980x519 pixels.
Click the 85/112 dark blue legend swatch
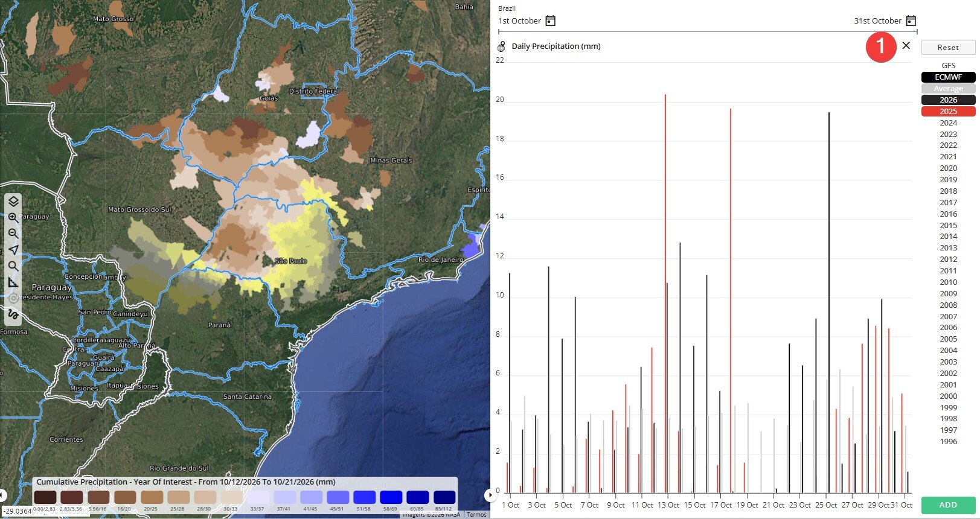[x=444, y=497]
